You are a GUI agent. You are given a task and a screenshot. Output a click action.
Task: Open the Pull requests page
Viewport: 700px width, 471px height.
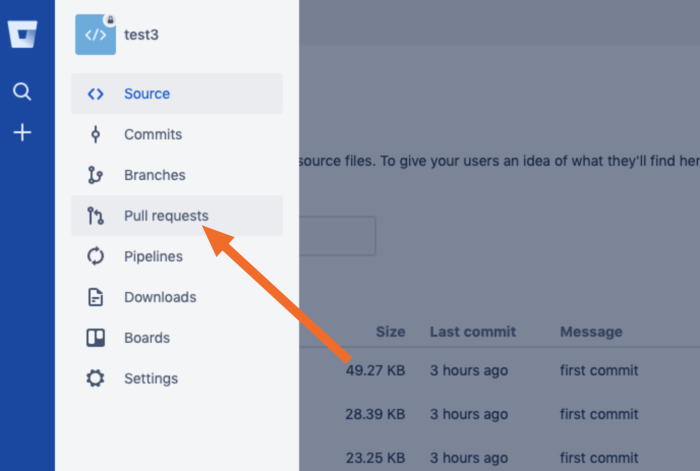(166, 216)
